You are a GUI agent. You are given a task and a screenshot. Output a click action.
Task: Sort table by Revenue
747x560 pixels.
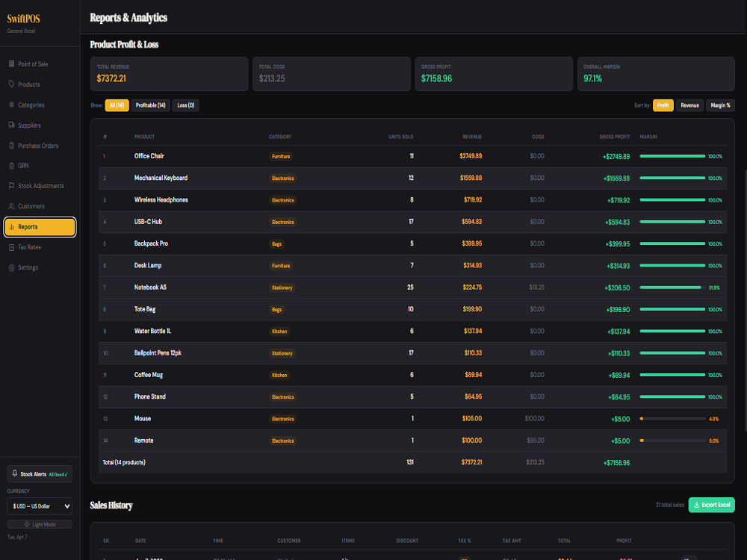pos(689,105)
